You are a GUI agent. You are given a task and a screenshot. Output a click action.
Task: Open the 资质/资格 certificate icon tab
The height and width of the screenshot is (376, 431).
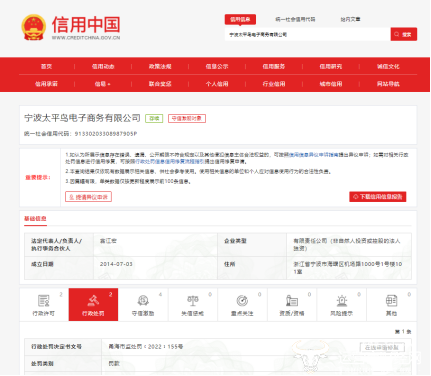click(292, 305)
